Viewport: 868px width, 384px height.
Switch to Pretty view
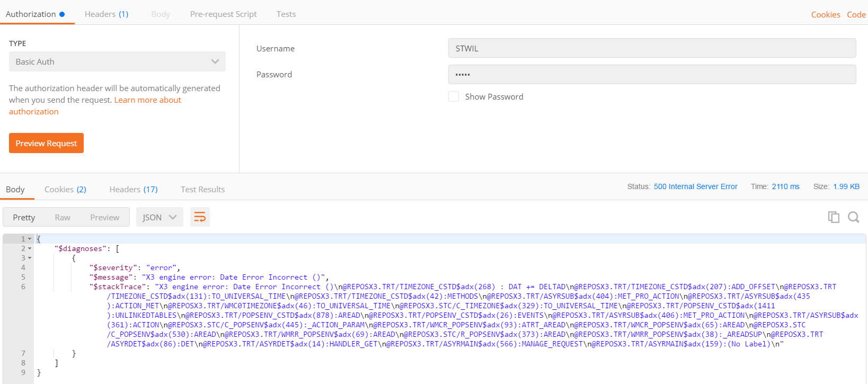point(24,217)
